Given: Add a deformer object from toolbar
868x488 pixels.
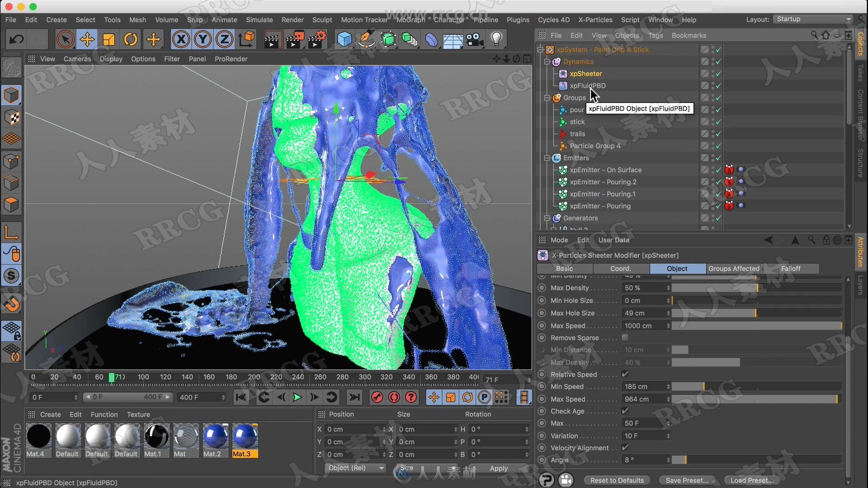Looking at the screenshot, I should click(431, 39).
